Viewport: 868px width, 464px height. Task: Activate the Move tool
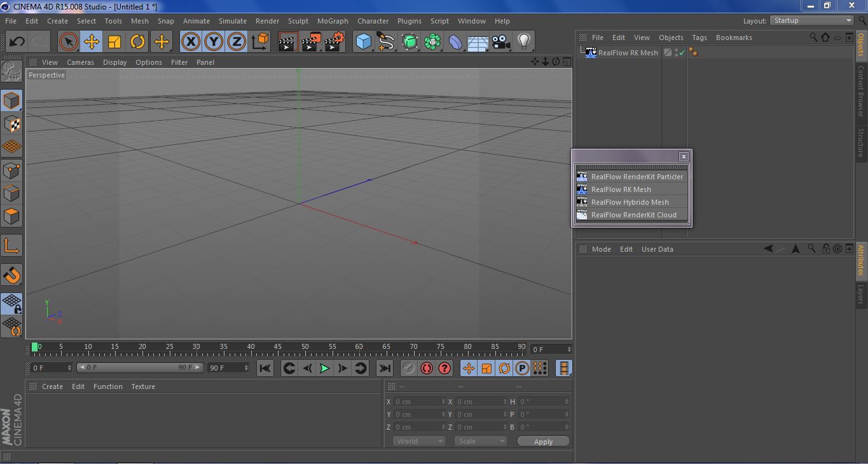tap(92, 42)
